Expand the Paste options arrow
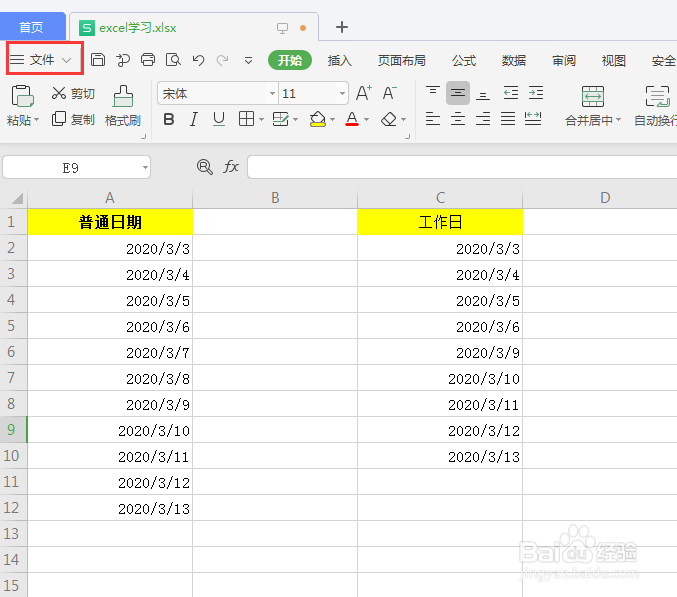Image resolution: width=677 pixels, height=597 pixels. 36,120
